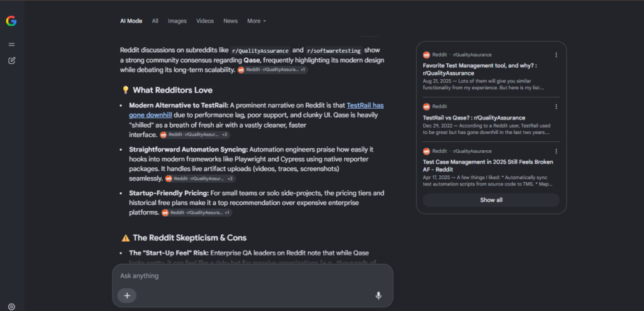Switch to the News tab

coord(230,21)
